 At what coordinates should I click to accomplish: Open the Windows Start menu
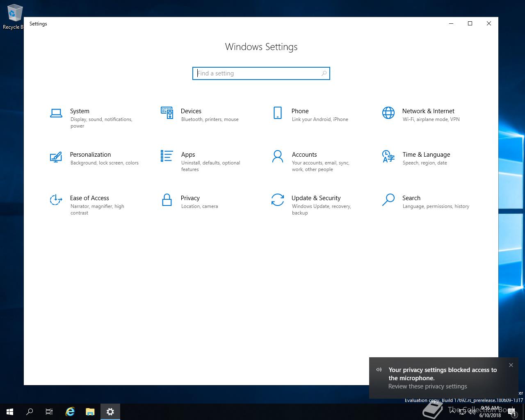[x=10, y=412]
